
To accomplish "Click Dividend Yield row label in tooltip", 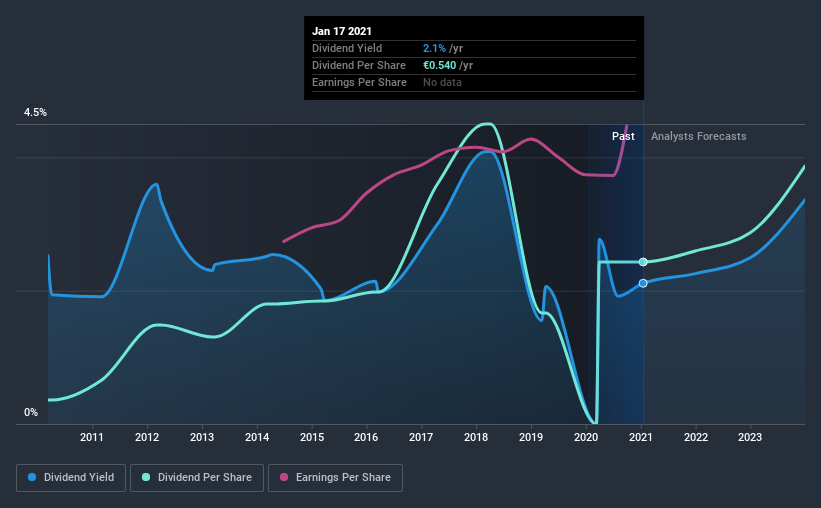I will (347, 48).
